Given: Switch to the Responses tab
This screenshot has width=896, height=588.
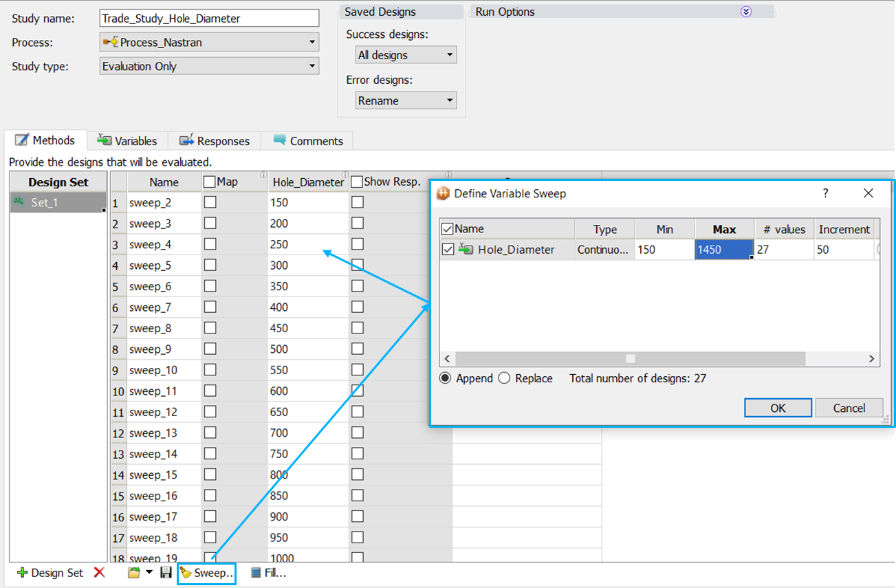Looking at the screenshot, I should pyautogui.click(x=215, y=141).
